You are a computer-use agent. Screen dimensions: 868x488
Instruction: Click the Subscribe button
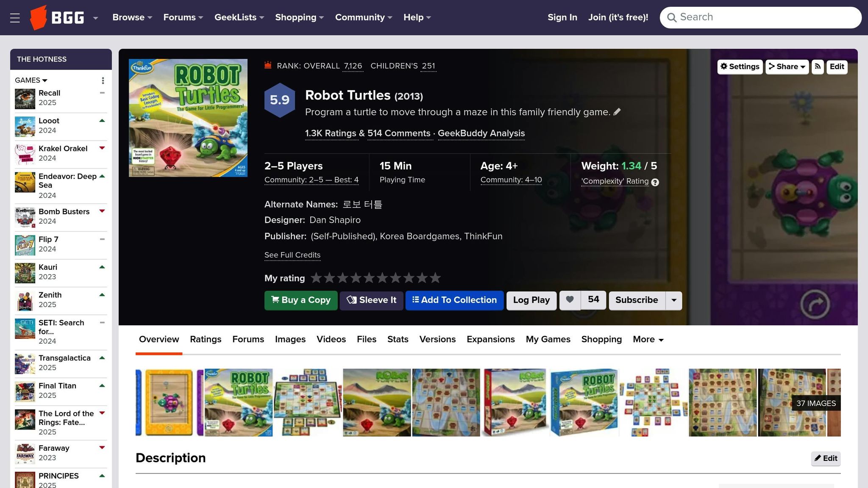point(637,300)
